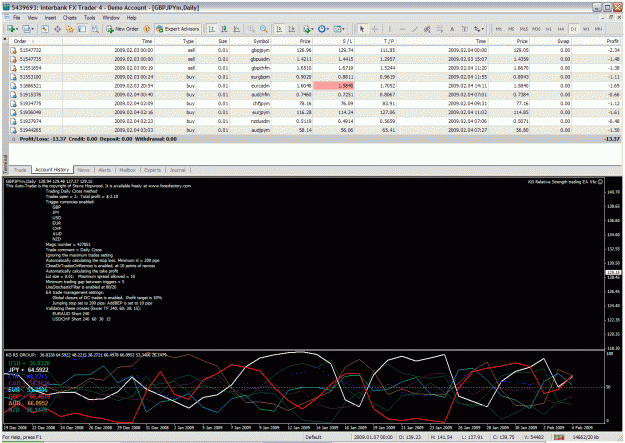The image size is (625, 443).
Task: Open the Strategy Tester icon
Action: tap(95, 29)
